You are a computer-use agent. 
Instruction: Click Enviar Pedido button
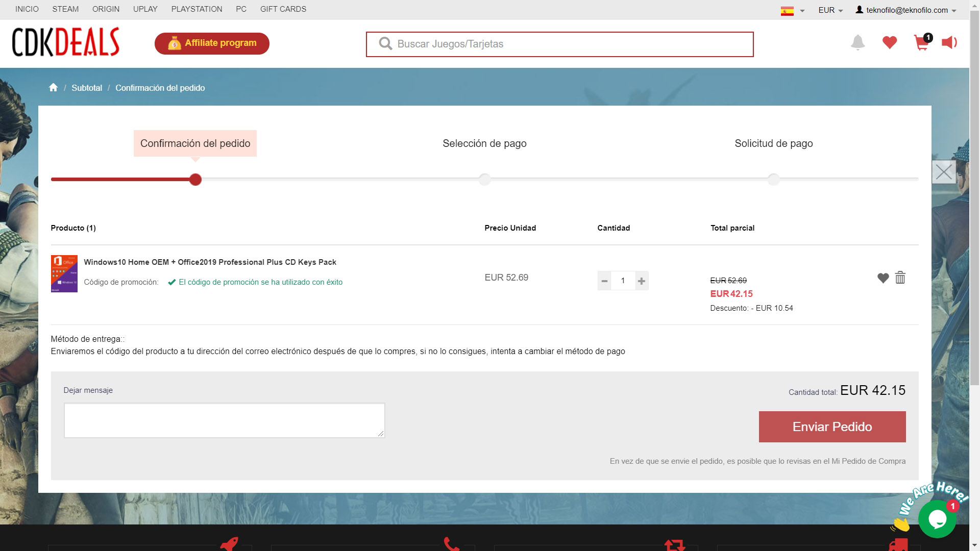point(832,427)
